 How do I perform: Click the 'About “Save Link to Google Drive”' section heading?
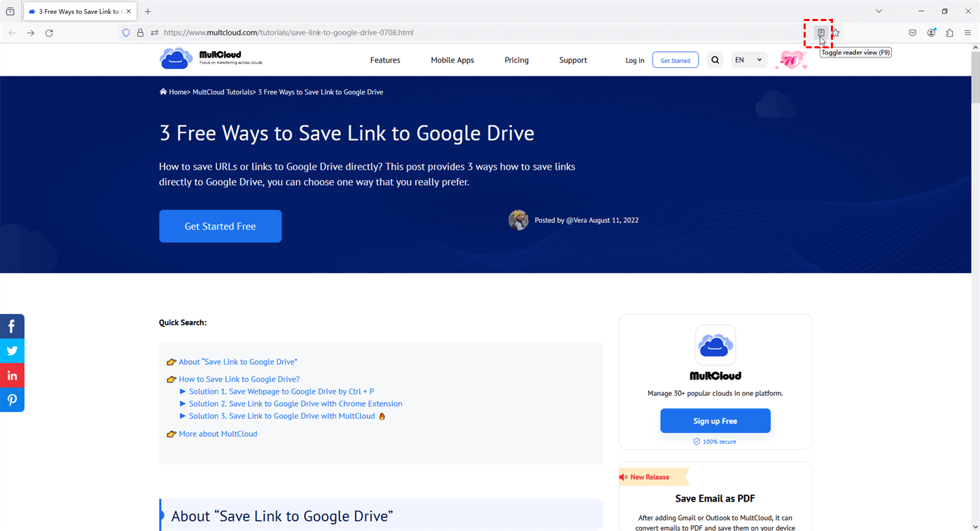coord(282,516)
